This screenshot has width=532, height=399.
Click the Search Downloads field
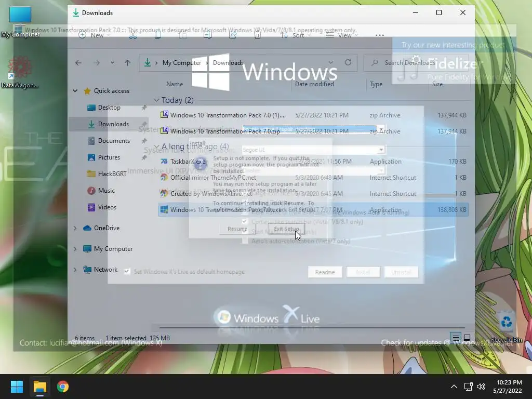coord(416,63)
